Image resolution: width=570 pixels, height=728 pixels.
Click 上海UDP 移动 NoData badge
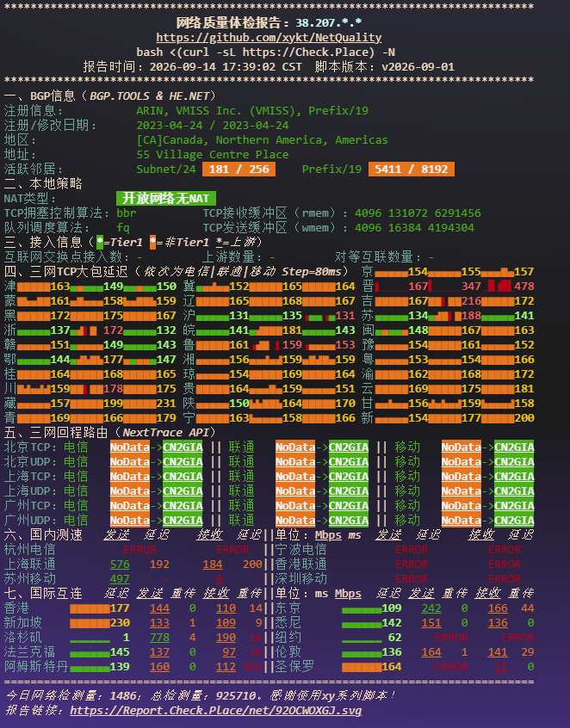462,491
